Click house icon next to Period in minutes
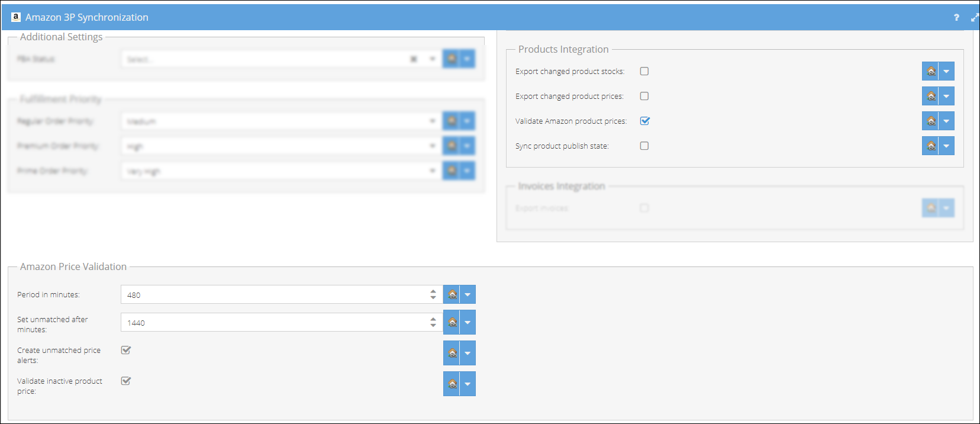Screen dimensions: 980x424 (x=452, y=295)
